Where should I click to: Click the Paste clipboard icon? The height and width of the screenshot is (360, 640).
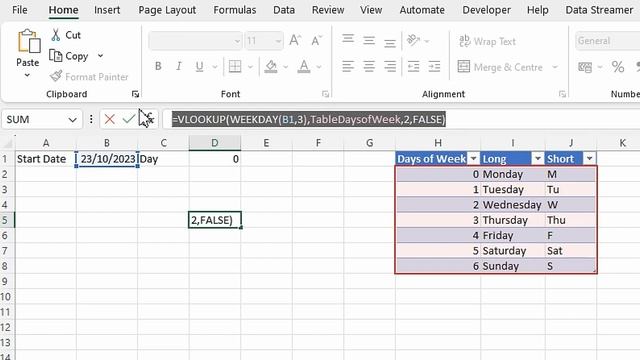pyautogui.click(x=28, y=41)
